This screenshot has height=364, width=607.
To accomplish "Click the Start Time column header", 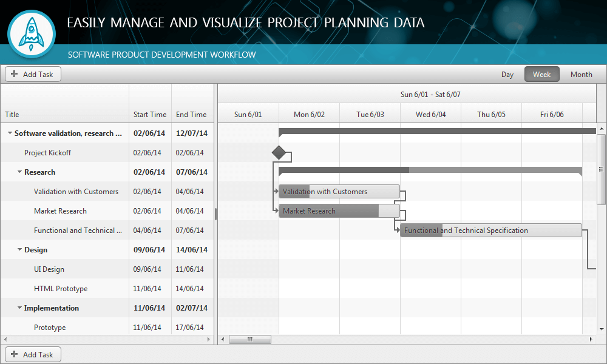I will click(150, 114).
